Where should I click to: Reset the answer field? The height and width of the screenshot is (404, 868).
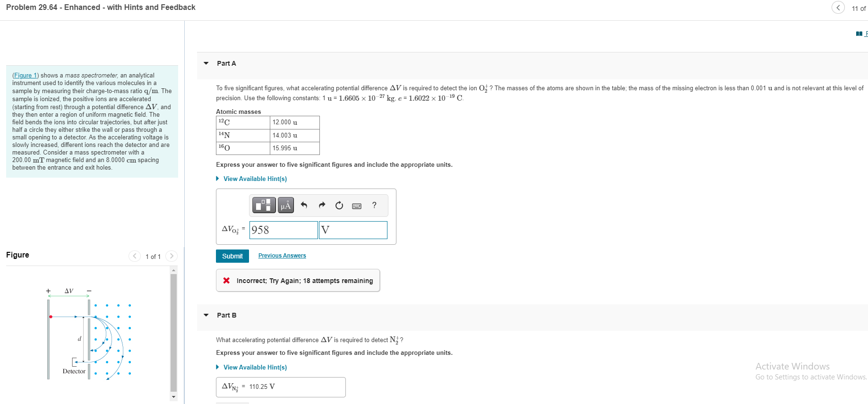pyautogui.click(x=339, y=205)
